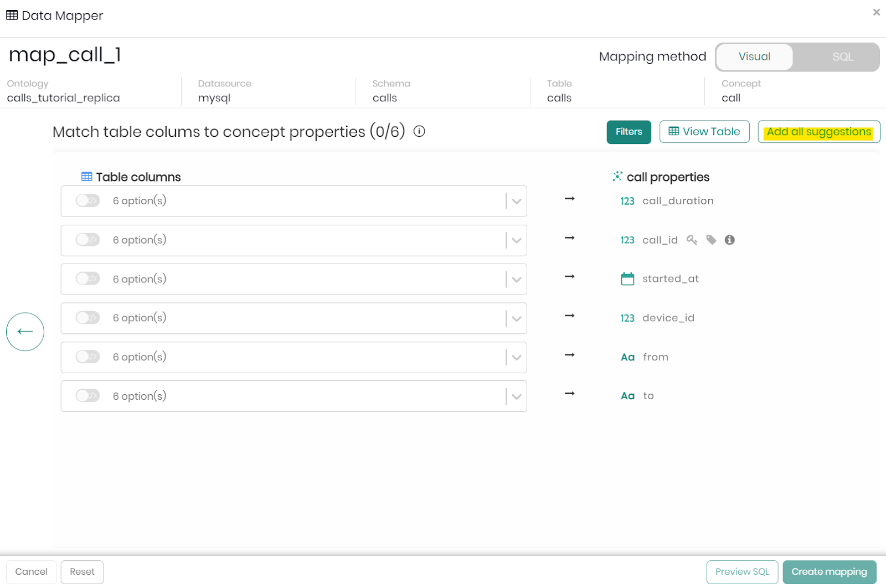The image size is (886, 588).
Task: Expand the dropdown chevron for from property
Action: pyautogui.click(x=516, y=358)
